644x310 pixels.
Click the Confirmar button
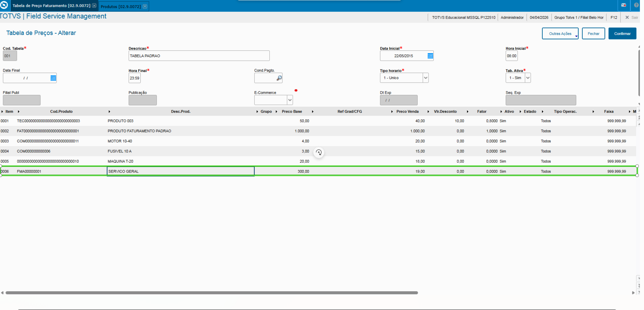(622, 34)
